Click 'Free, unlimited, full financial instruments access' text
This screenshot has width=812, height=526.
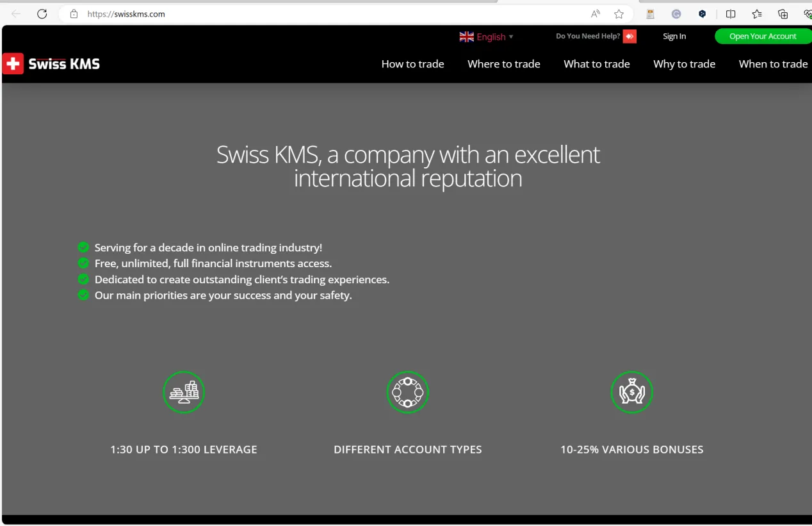coord(213,263)
